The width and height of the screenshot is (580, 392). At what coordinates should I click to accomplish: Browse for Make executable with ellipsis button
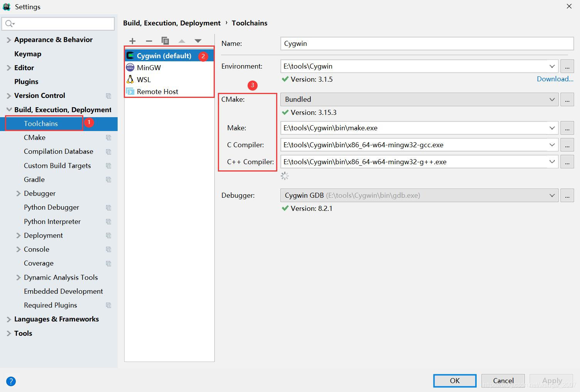pos(567,128)
